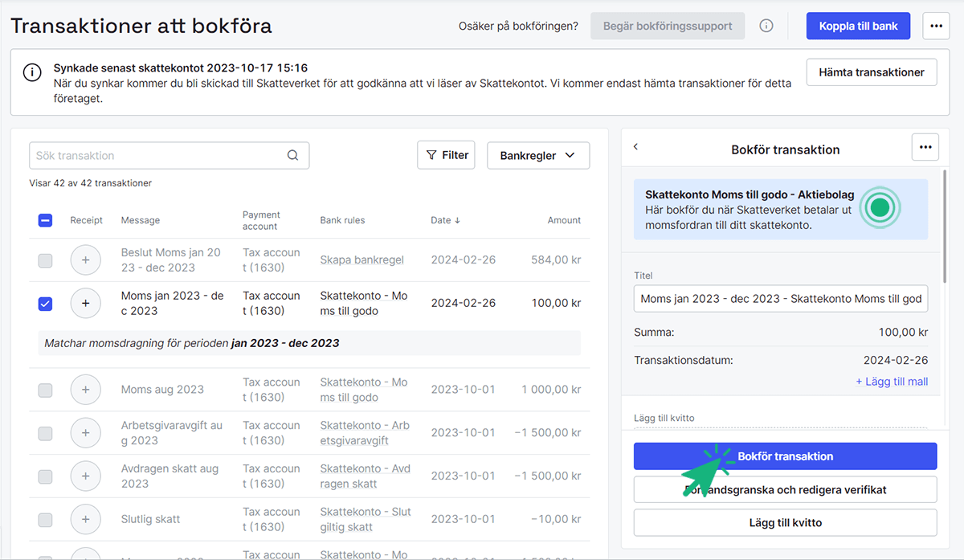The height and width of the screenshot is (560, 964).
Task: Add receipt for Beslut Moms jan 2023 row
Action: pyautogui.click(x=86, y=260)
